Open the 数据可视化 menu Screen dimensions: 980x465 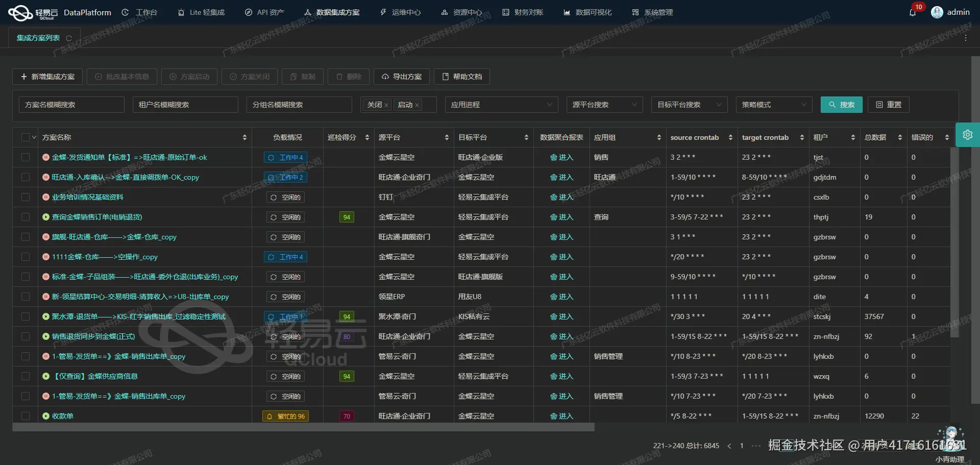(x=587, y=12)
